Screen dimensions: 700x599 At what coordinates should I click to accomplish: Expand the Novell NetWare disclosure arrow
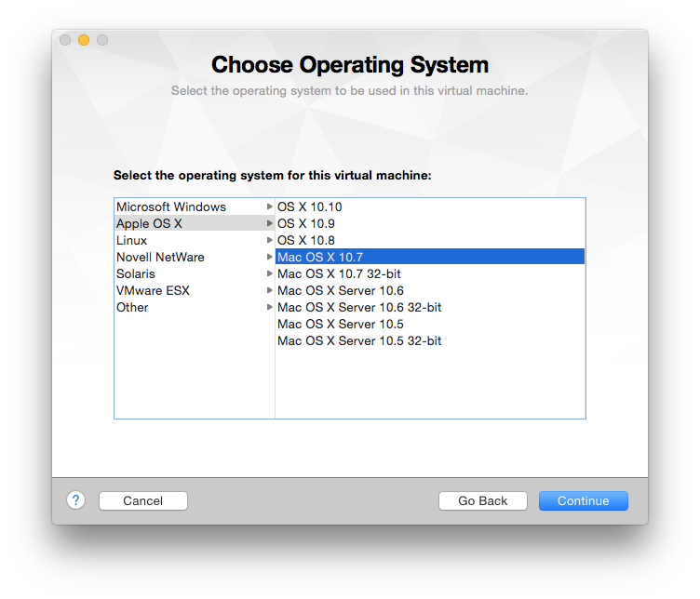coord(269,257)
